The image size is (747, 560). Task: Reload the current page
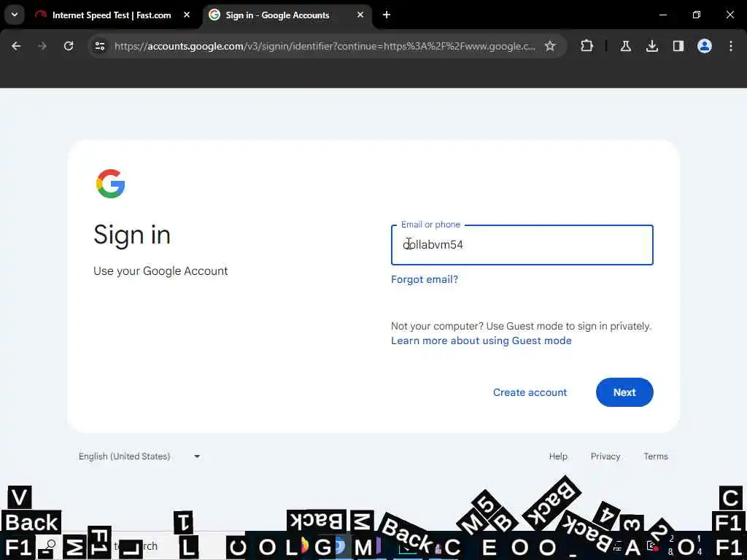tap(69, 46)
